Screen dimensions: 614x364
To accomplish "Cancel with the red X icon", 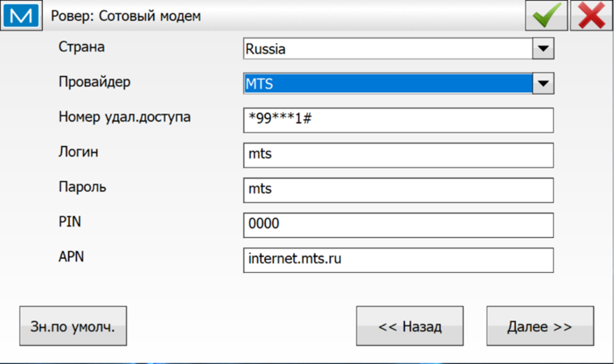I will point(592,15).
